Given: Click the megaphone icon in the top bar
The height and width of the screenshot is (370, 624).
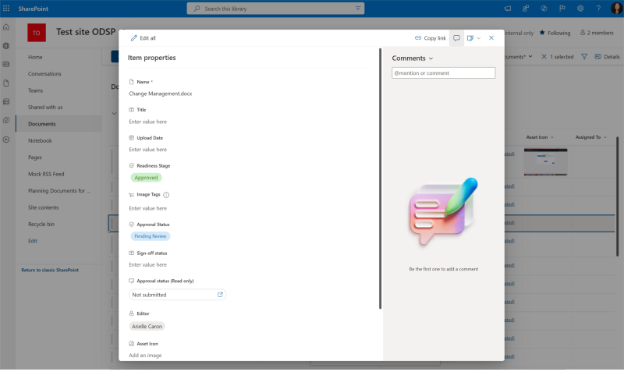Looking at the screenshot, I should click(x=507, y=8).
